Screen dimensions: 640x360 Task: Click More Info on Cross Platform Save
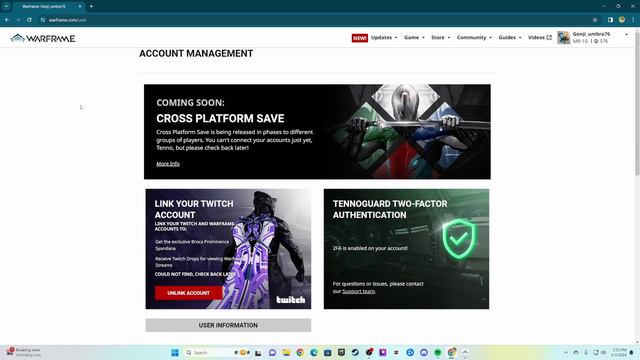[x=168, y=164]
